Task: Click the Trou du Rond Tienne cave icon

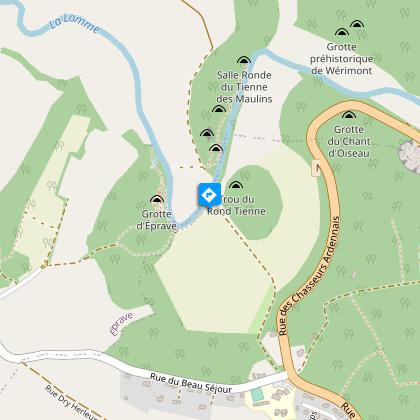Action: [236, 185]
